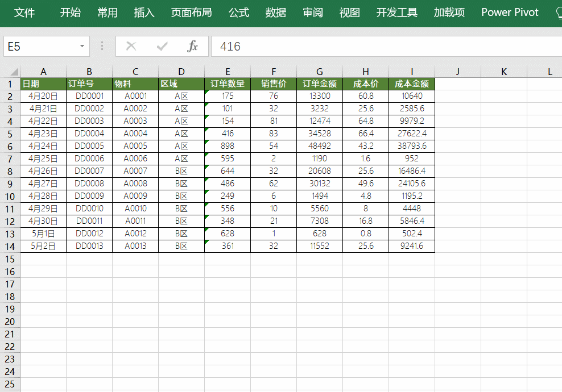
Task: Select the cost amount cell 502.4
Action: [x=412, y=233]
